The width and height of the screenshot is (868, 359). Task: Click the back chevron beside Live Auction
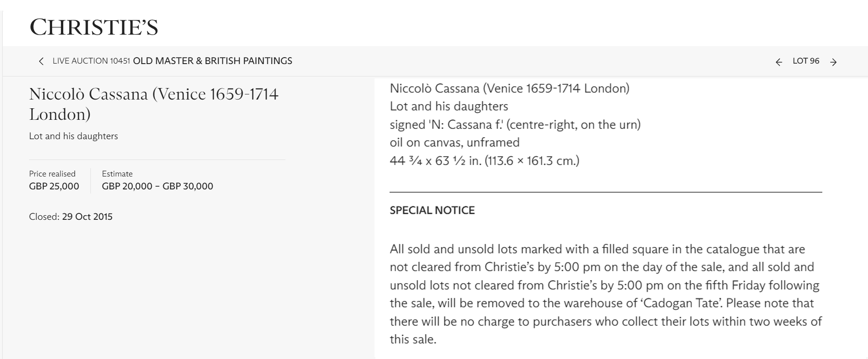(x=42, y=61)
